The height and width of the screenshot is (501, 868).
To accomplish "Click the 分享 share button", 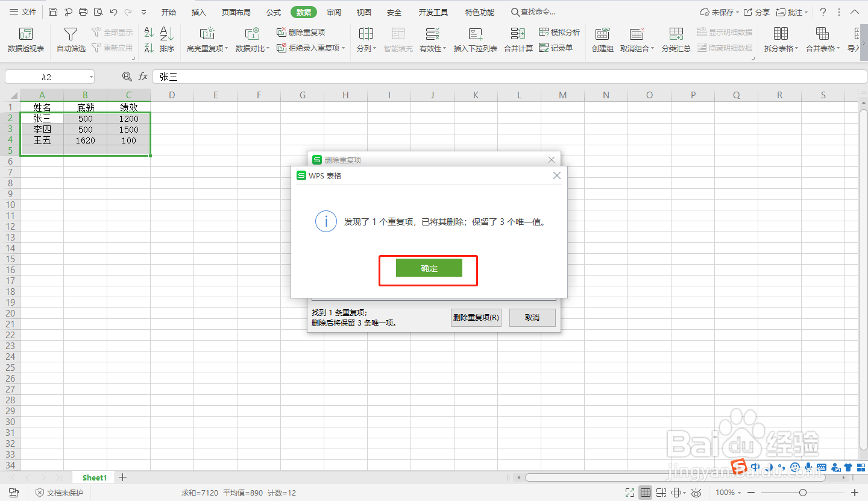I will 757,12.
